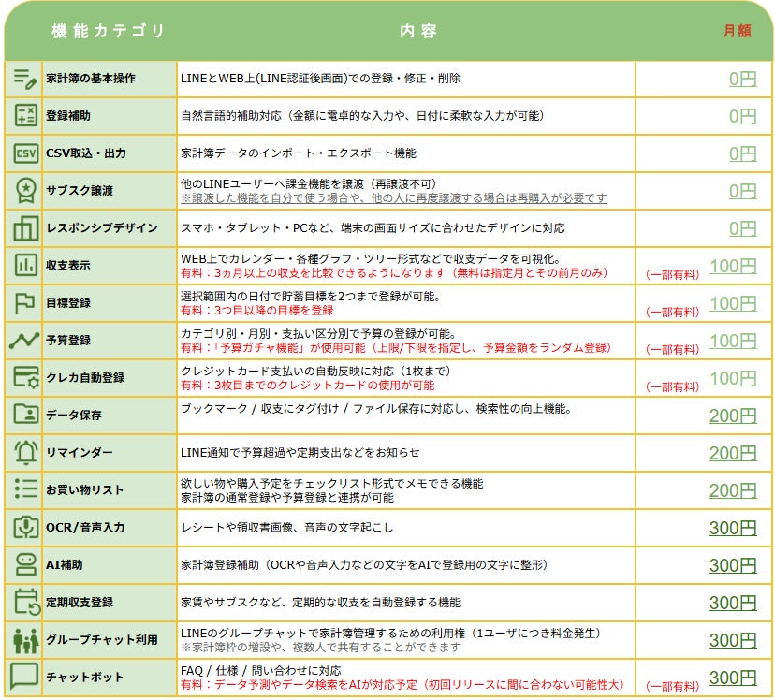Select the flag icon next to 目標登録
The width and height of the screenshot is (775, 700).
click(x=24, y=303)
